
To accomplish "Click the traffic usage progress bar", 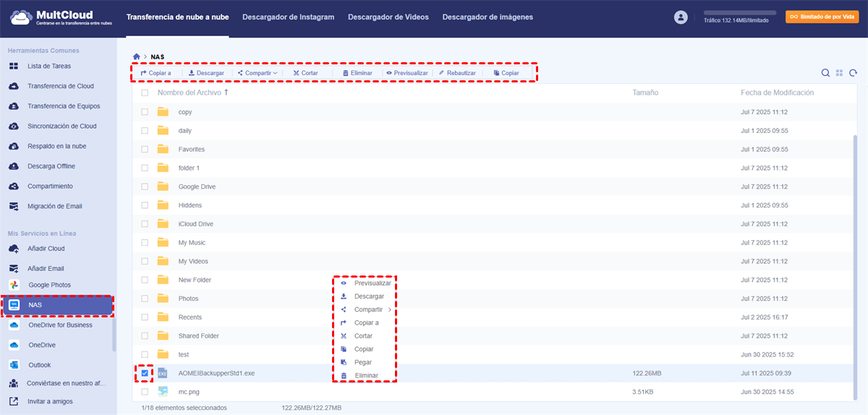I will click(740, 13).
